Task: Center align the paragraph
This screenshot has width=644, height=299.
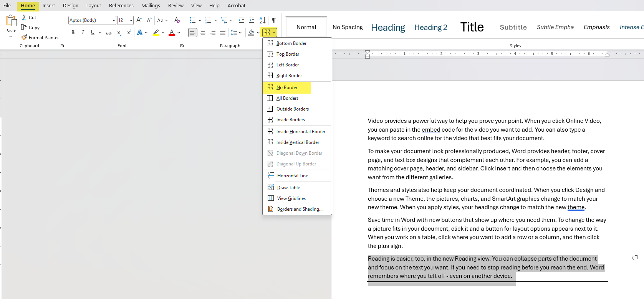Action: (203, 33)
